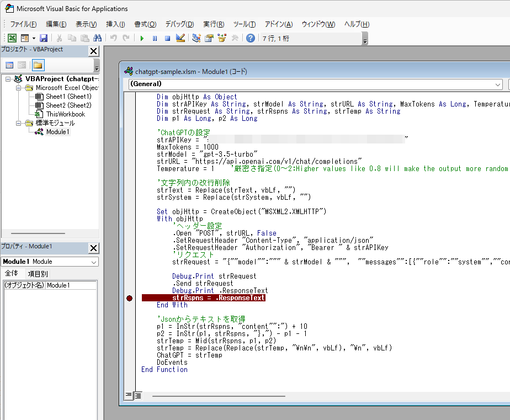
Task: Pause execution with the Break button
Action: pos(155,38)
